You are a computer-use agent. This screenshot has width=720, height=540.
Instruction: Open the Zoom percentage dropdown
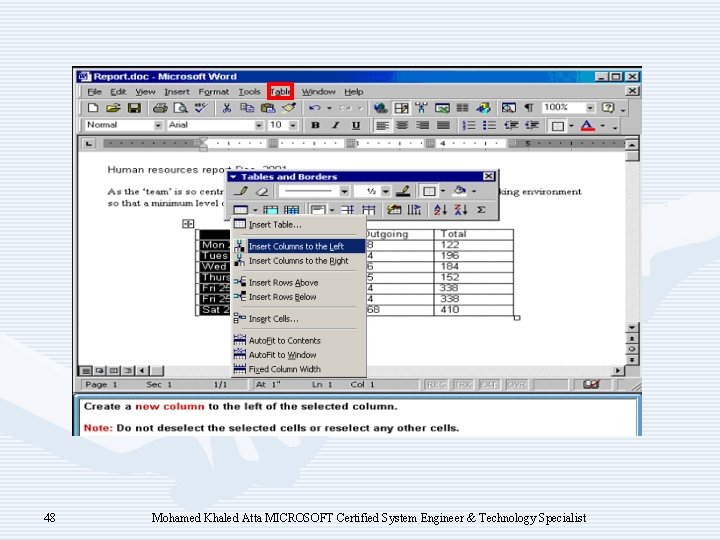[x=590, y=108]
